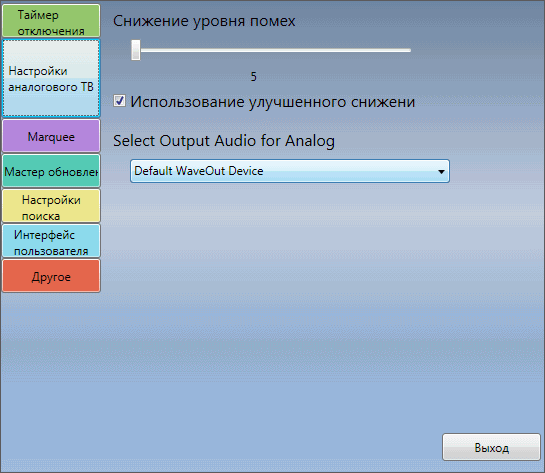Click the Select Output Audio for Analog label
The height and width of the screenshot is (473, 545).
224,141
